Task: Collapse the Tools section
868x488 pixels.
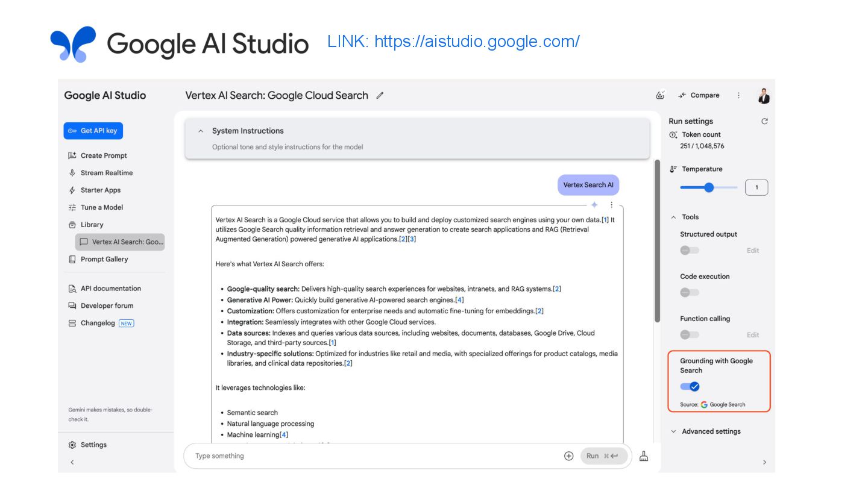Action: 674,217
